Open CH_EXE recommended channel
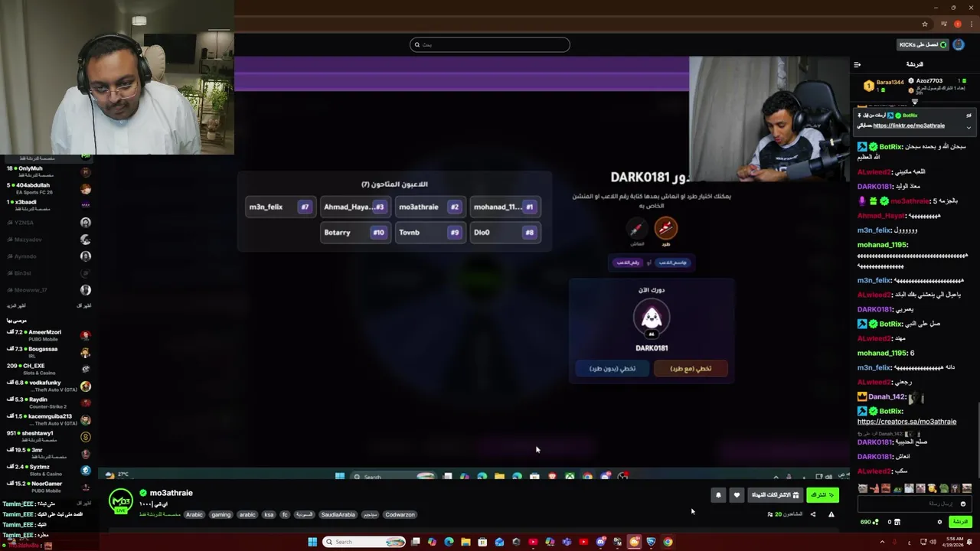Viewport: 980px width, 551px height. (47, 369)
